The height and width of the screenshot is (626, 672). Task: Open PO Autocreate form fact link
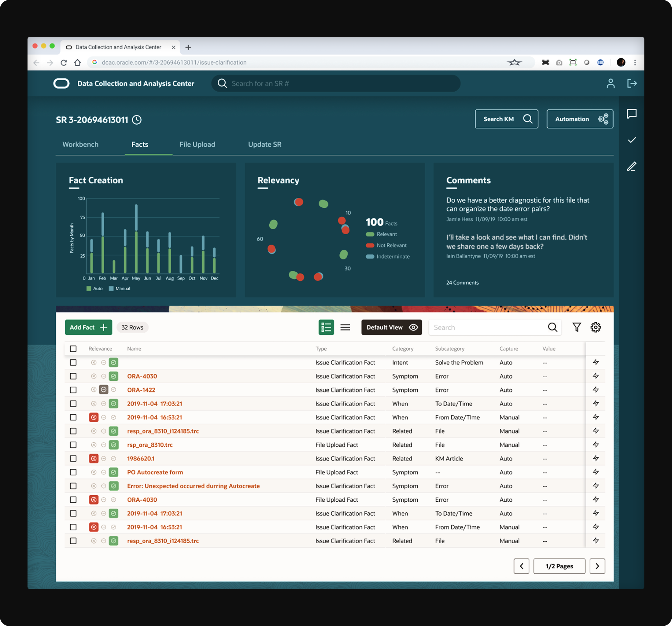click(x=155, y=472)
